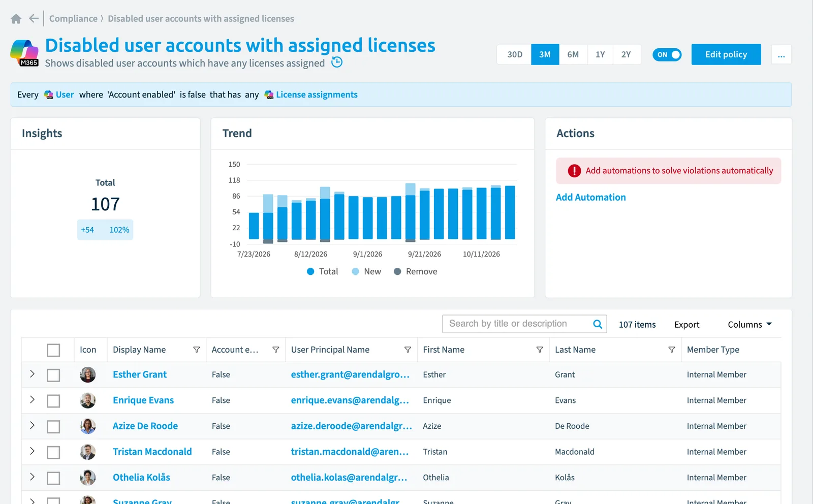Click Tristan Macdonald's avatar

point(88,452)
